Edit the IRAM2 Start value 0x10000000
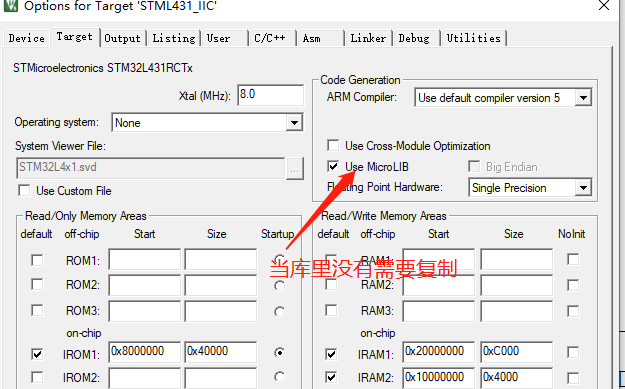This screenshot has width=625, height=389. tap(439, 378)
